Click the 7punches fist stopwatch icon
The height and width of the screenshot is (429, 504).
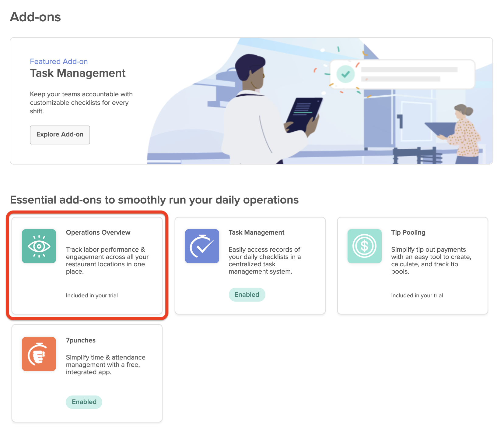point(39,354)
